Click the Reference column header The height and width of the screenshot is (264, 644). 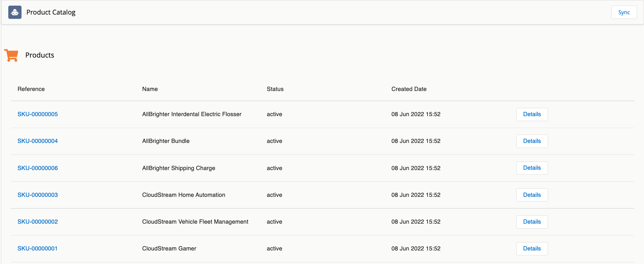(x=31, y=89)
